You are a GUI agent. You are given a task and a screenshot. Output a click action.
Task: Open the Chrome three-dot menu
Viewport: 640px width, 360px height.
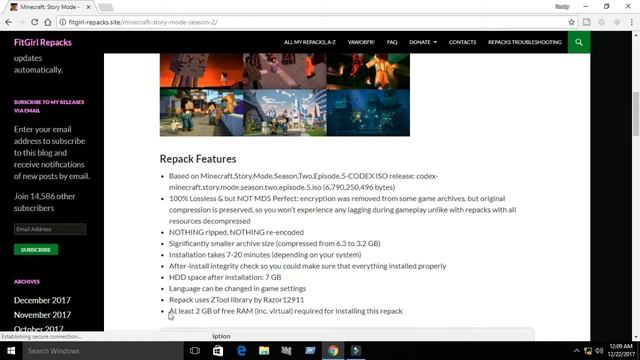(x=631, y=22)
